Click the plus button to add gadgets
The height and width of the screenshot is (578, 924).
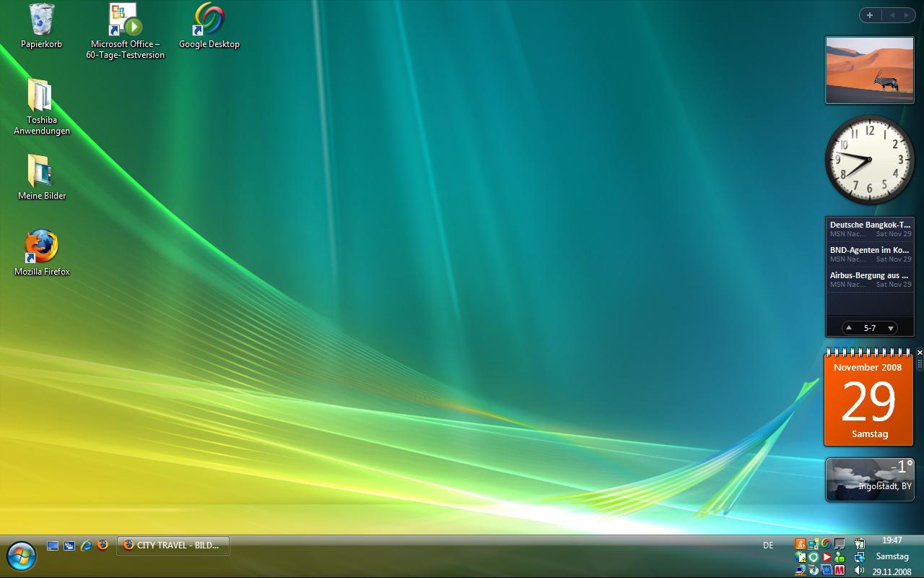870,15
